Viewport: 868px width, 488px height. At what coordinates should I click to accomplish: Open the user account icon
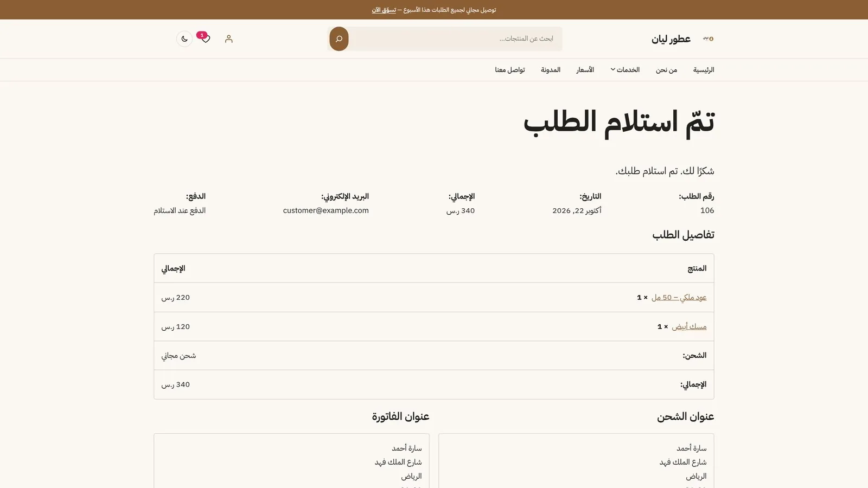tap(229, 39)
